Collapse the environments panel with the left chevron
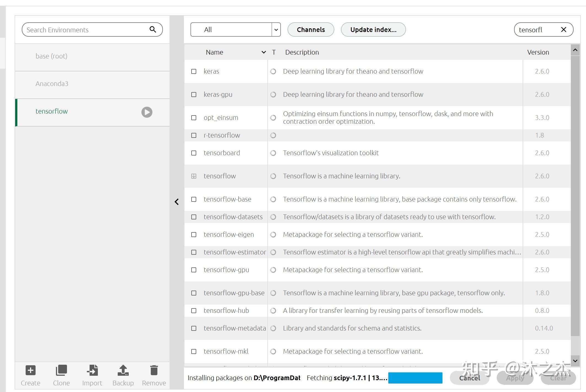Screen dimensions: 586x392 click(x=177, y=202)
